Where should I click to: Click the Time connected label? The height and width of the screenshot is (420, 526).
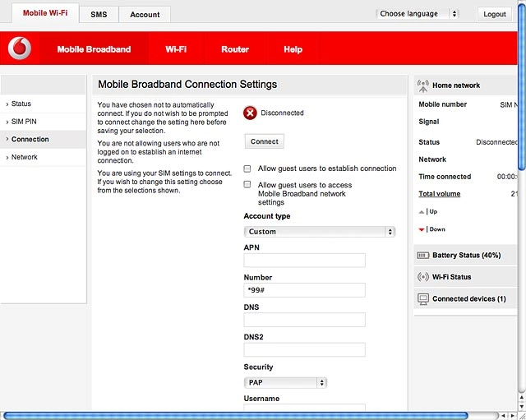click(x=445, y=177)
